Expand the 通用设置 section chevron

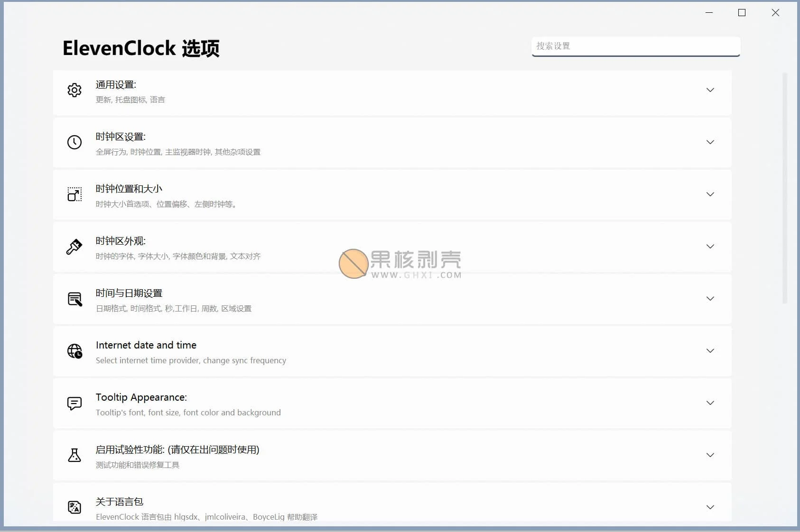coord(710,90)
